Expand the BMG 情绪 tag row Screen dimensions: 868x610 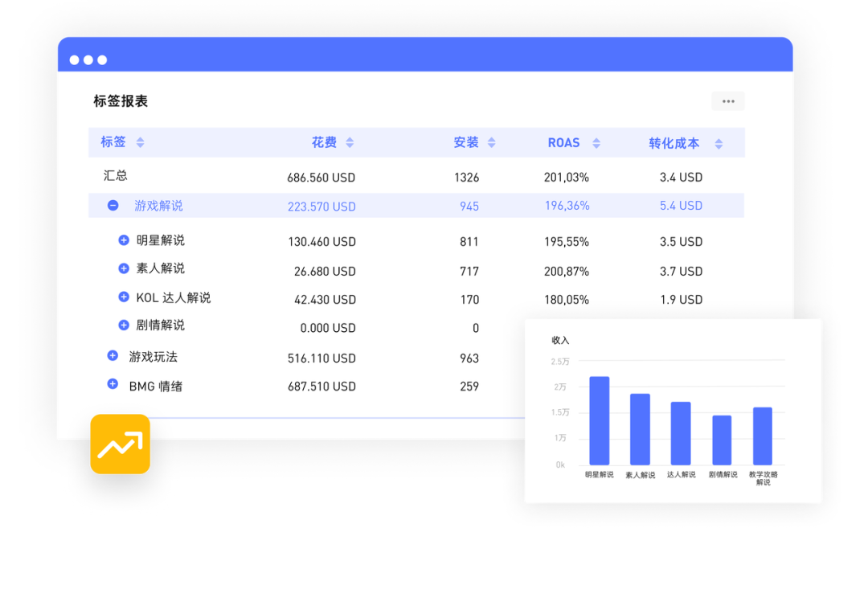point(113,384)
